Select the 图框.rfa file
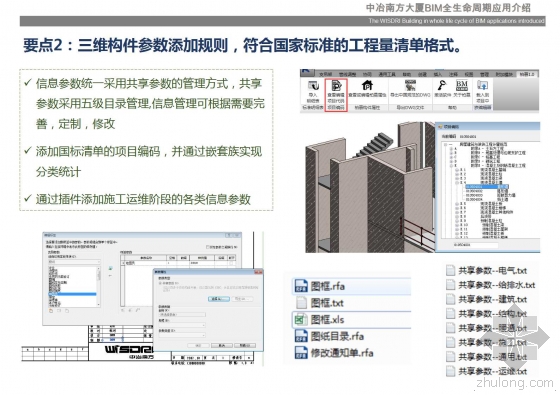The height and width of the screenshot is (395, 560). point(320,286)
